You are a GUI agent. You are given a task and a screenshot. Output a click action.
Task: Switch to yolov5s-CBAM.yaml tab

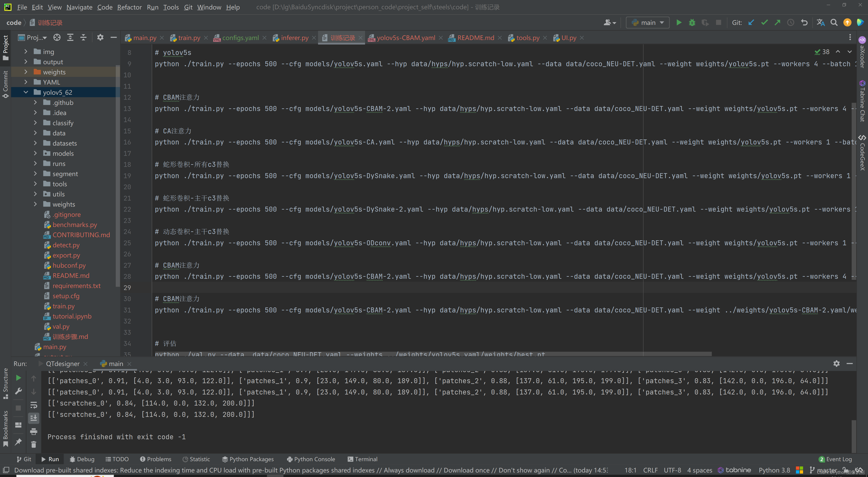(x=405, y=38)
